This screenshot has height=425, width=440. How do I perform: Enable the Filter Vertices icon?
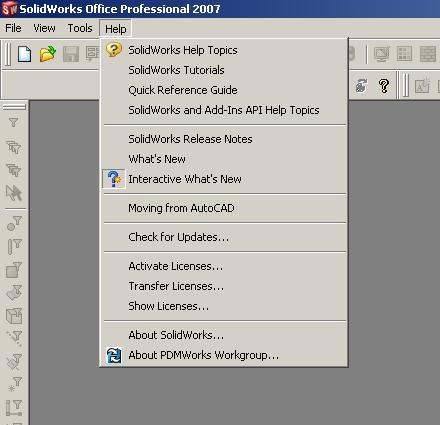click(14, 223)
